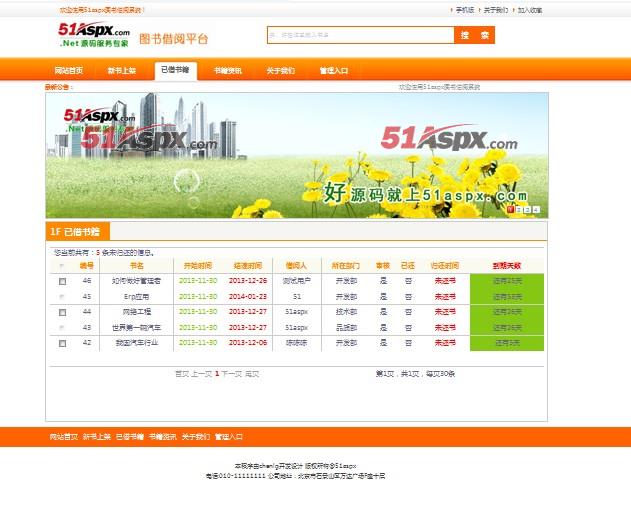Viewport: 631px width, 512px height.
Task: Select banner slide indicator 4
Action: click(x=536, y=209)
